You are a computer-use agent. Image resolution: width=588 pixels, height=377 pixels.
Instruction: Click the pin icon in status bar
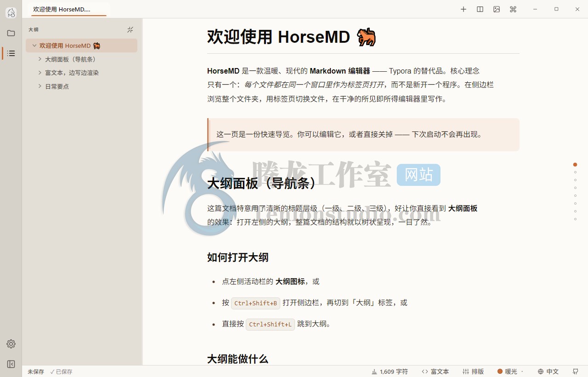coord(576,371)
